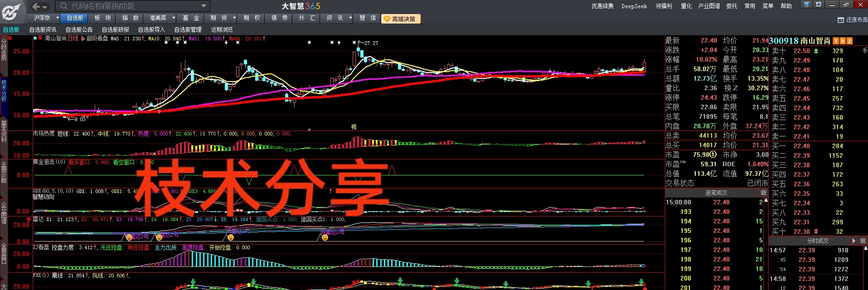Click the monitor display icon near window controls
Screen dimensions: 868x290
point(807,5)
